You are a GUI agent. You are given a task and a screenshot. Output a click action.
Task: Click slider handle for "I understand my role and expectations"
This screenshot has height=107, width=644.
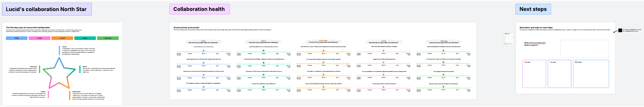(203, 51)
